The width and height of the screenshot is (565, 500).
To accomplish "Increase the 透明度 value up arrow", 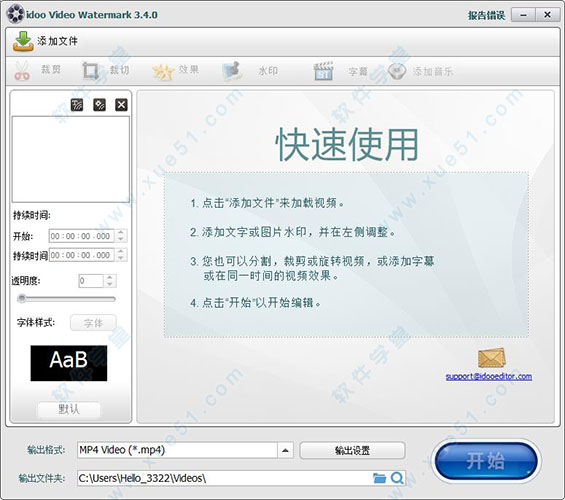I will [110, 277].
